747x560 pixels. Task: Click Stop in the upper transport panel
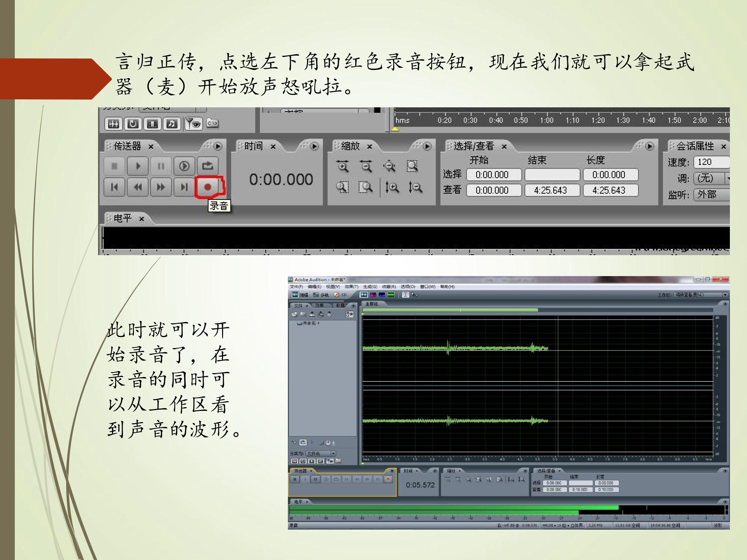point(114,166)
